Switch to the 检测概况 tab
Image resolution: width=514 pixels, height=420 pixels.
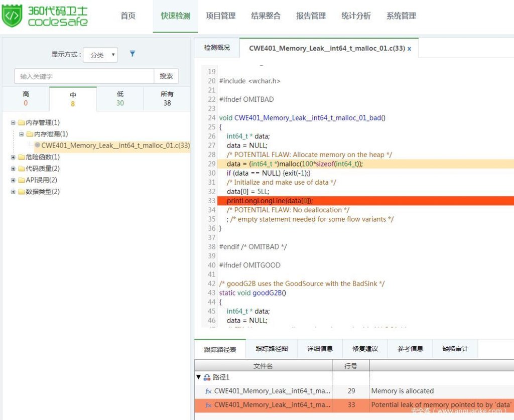click(x=217, y=48)
